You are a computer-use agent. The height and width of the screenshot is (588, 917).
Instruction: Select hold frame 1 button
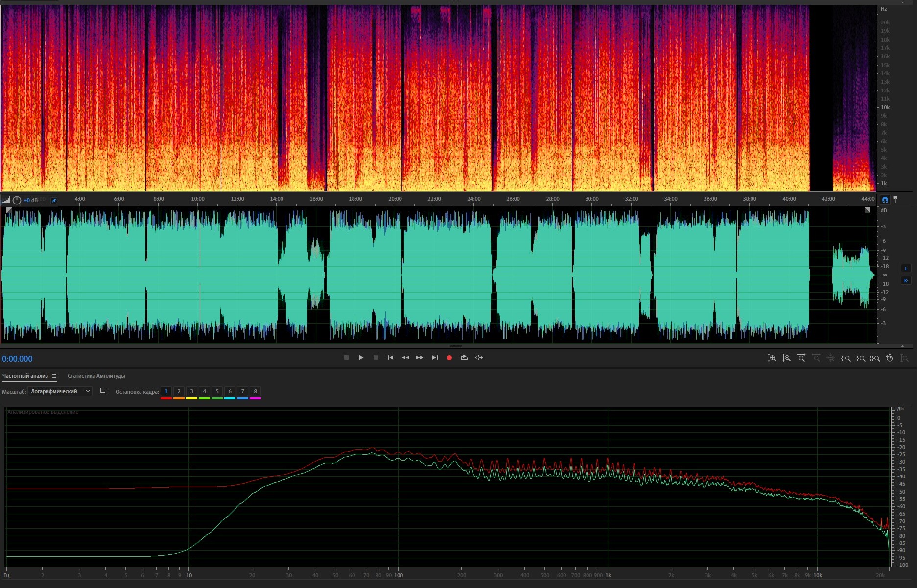[166, 391]
